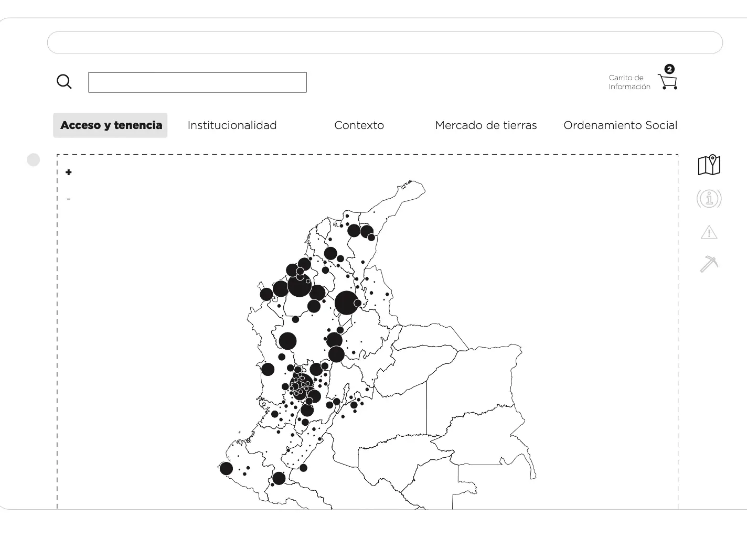This screenshot has height=560, width=747.
Task: Click the magnifying glass search icon
Action: tap(64, 82)
